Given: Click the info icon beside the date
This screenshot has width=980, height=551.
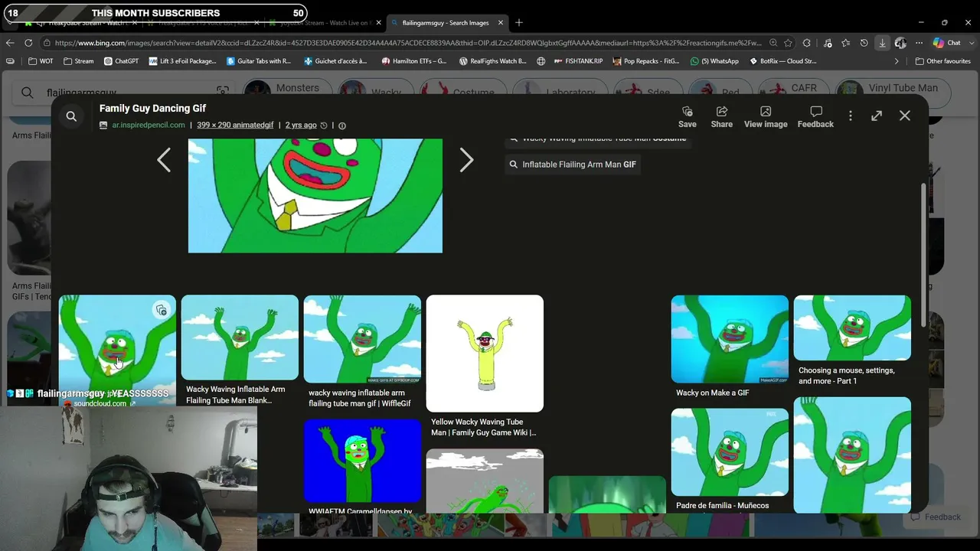Looking at the screenshot, I should coord(342,126).
